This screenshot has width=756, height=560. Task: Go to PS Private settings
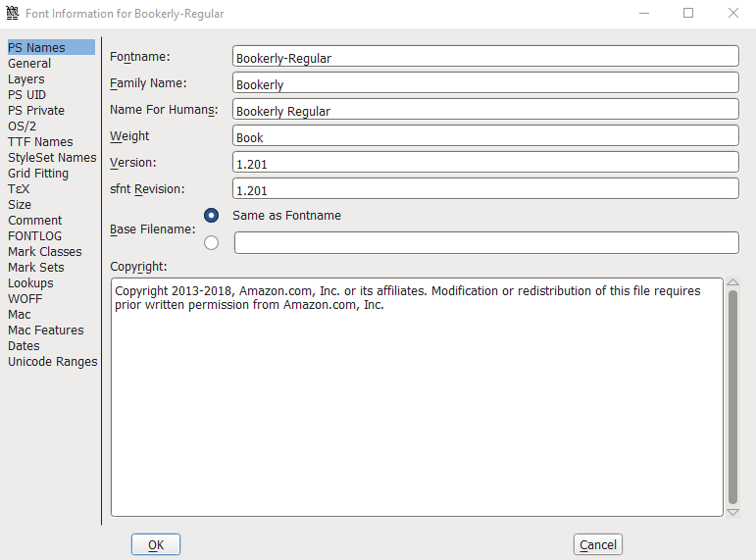tap(36, 111)
